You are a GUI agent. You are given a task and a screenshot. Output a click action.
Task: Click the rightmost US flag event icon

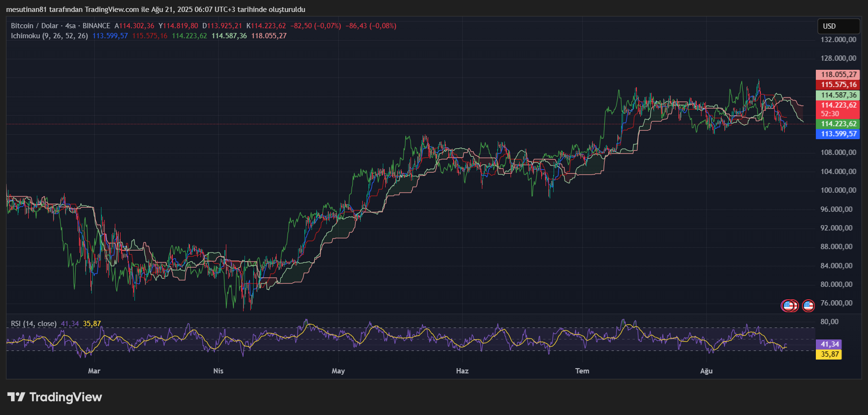tap(808, 306)
